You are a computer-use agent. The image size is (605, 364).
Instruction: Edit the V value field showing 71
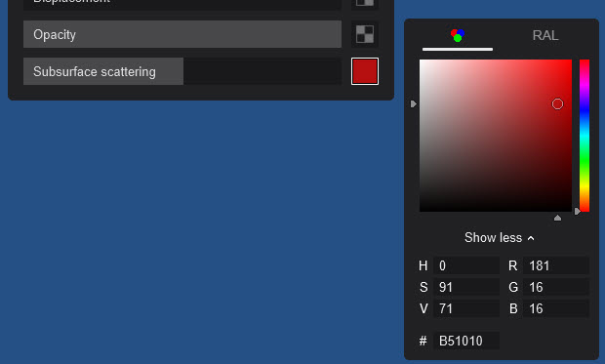(466, 308)
